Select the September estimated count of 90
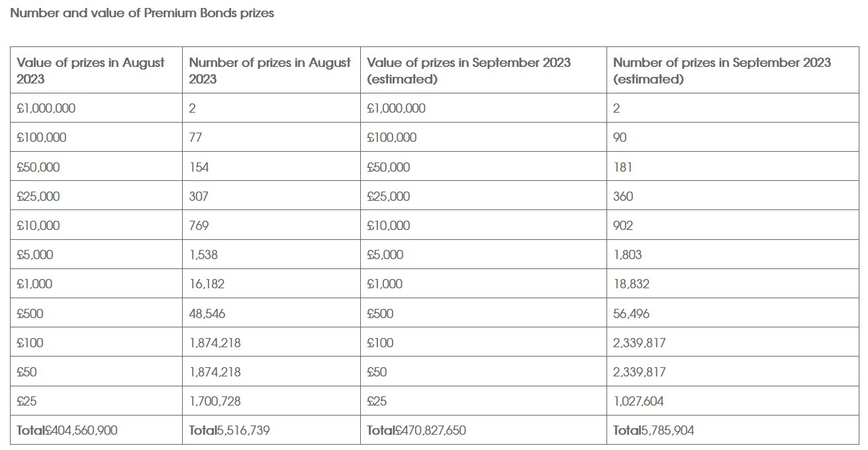Image resolution: width=868 pixels, height=450 pixels. click(732, 137)
